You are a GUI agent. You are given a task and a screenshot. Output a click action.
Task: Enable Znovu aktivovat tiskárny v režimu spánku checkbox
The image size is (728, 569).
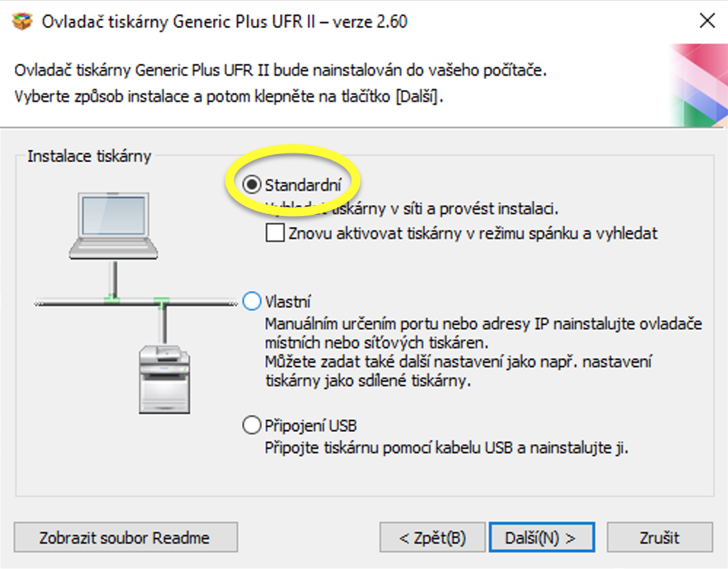coord(275,233)
